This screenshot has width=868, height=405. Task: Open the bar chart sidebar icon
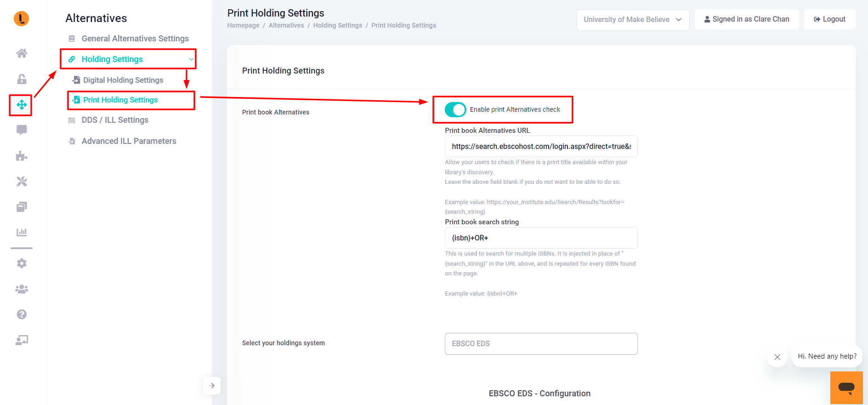point(22,232)
